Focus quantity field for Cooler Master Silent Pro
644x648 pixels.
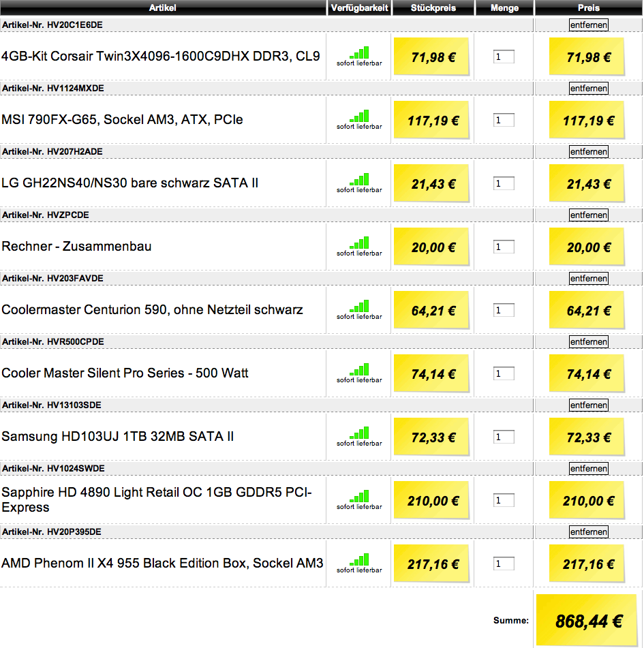(504, 373)
